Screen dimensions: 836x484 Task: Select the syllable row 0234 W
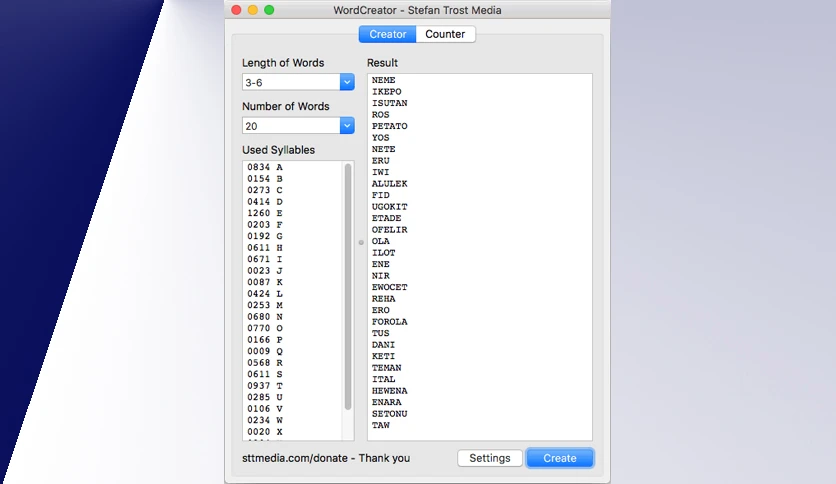(265, 420)
